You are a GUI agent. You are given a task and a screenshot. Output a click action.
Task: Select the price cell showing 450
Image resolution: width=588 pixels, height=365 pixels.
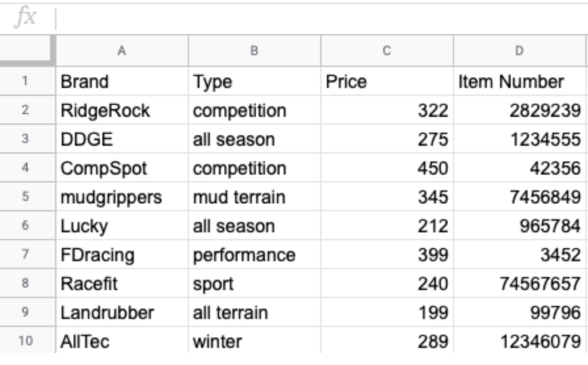387,168
